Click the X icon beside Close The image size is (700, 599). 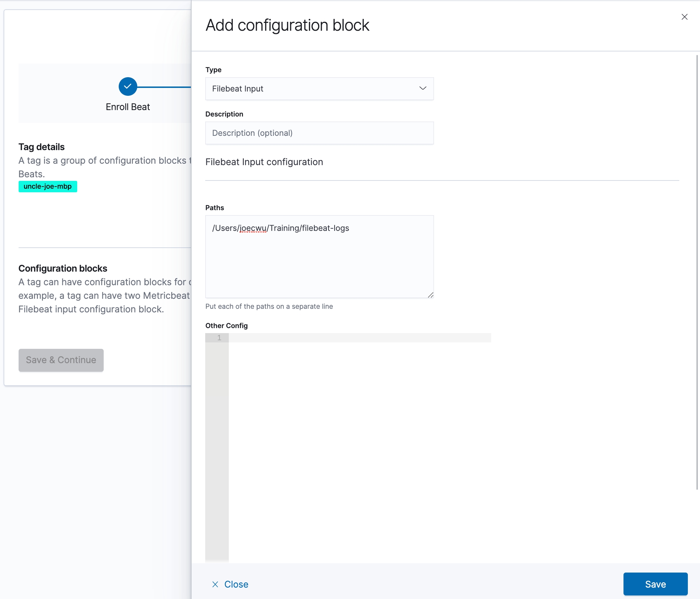pyautogui.click(x=215, y=584)
